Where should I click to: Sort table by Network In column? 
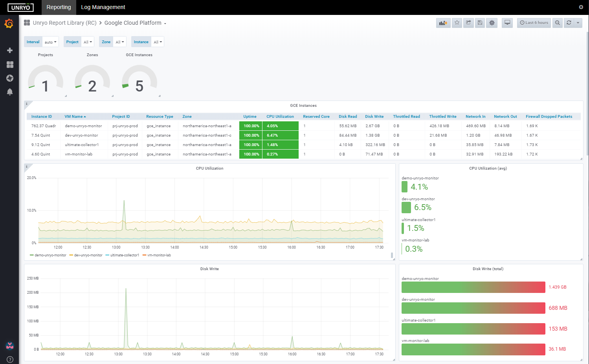coord(475,117)
